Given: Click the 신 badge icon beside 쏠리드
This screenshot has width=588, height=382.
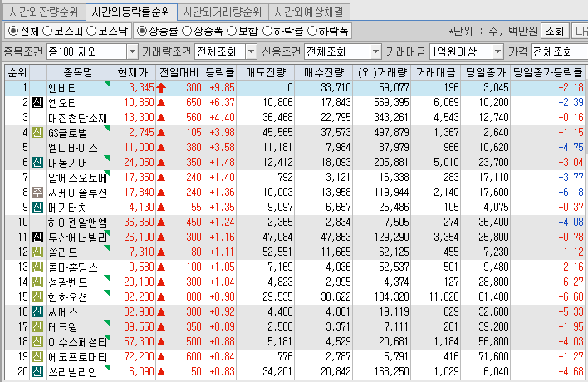Looking at the screenshot, I should 37,252.
